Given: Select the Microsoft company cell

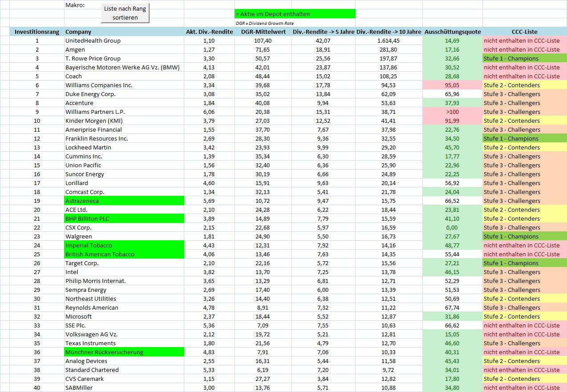Looking at the screenshot, I should point(124,316).
